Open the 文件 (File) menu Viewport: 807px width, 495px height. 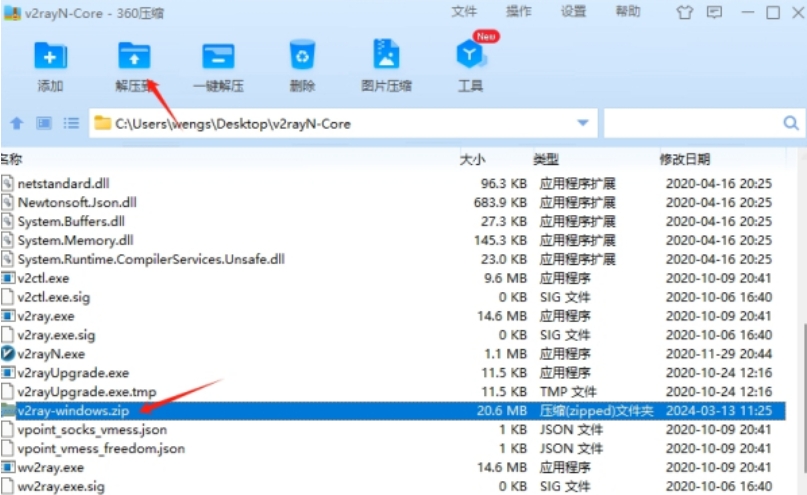464,12
